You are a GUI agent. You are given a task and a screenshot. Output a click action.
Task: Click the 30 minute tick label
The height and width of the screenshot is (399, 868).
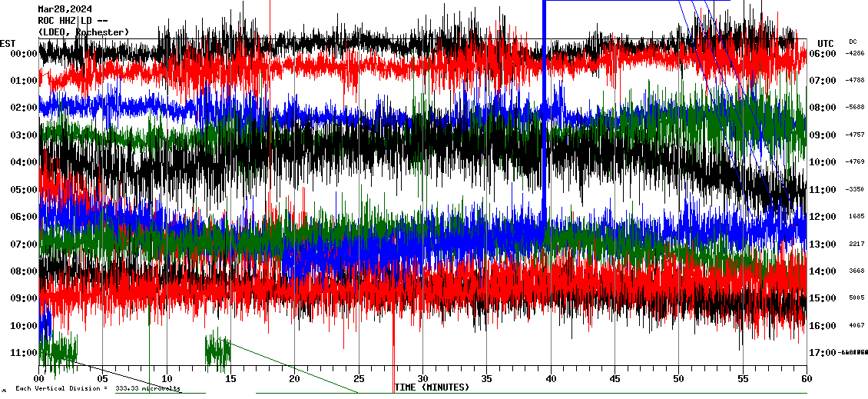422,379
